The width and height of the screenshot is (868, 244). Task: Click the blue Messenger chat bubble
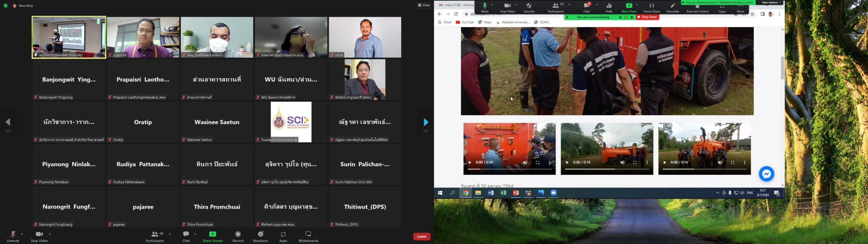point(766,174)
